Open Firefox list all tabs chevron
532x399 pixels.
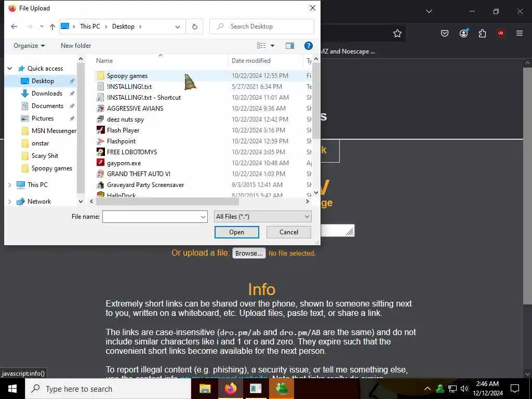(429, 11)
